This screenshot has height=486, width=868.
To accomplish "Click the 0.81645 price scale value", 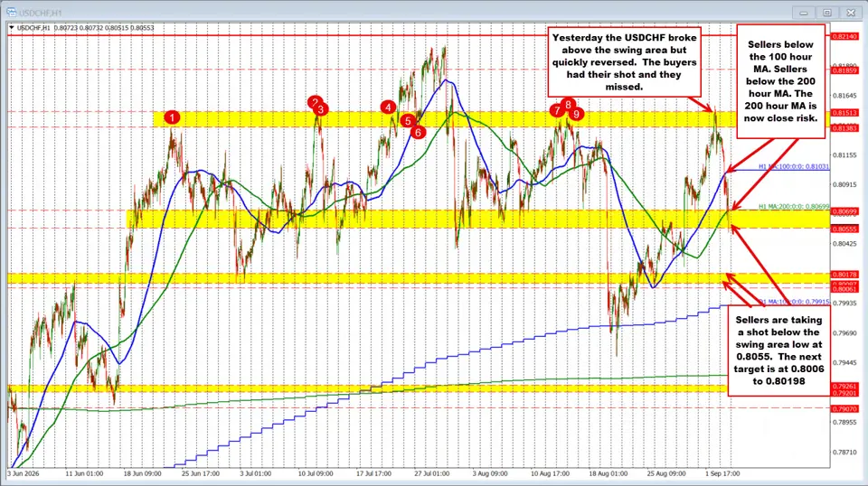I will point(844,96).
